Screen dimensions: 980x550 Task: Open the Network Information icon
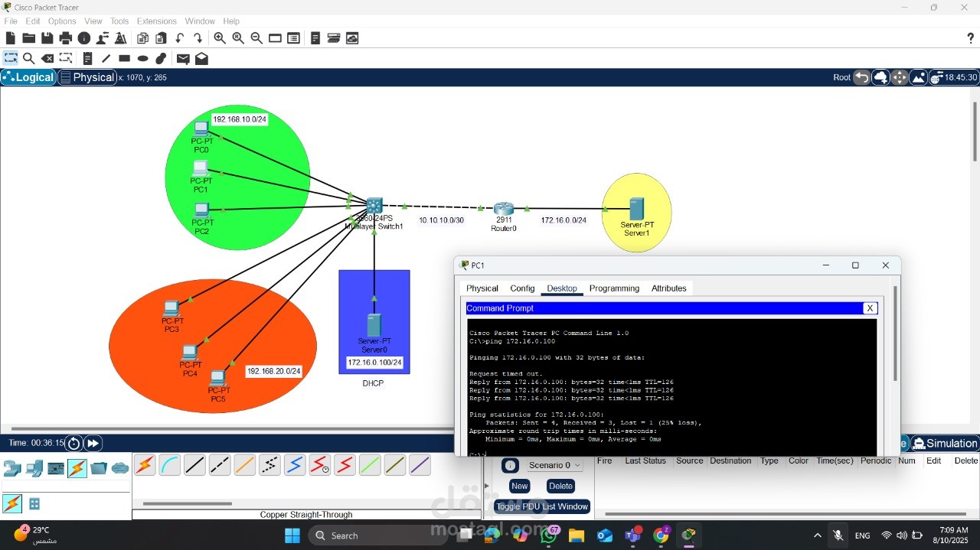click(x=84, y=38)
